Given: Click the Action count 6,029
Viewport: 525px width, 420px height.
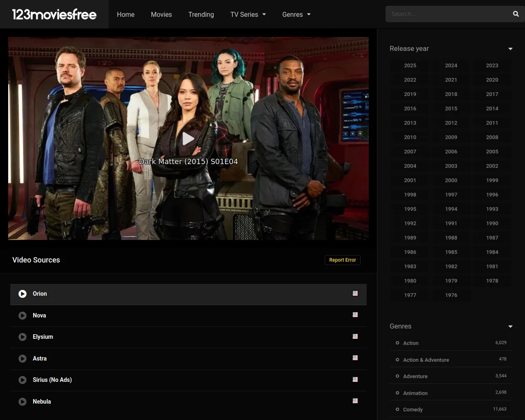Looking at the screenshot, I should [x=501, y=342].
